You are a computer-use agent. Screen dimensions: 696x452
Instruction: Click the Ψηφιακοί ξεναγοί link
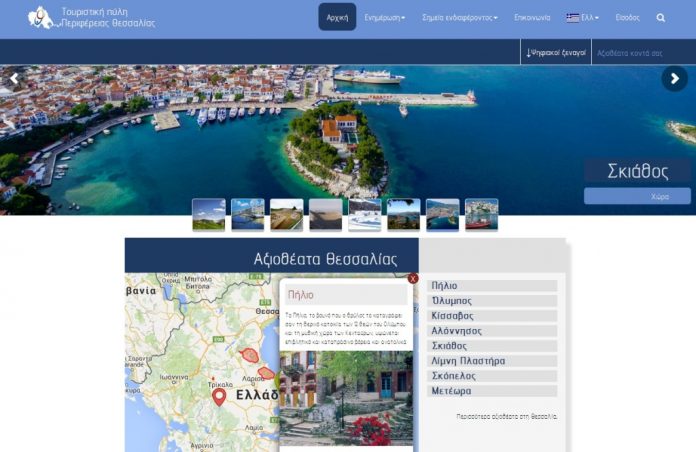click(555, 52)
